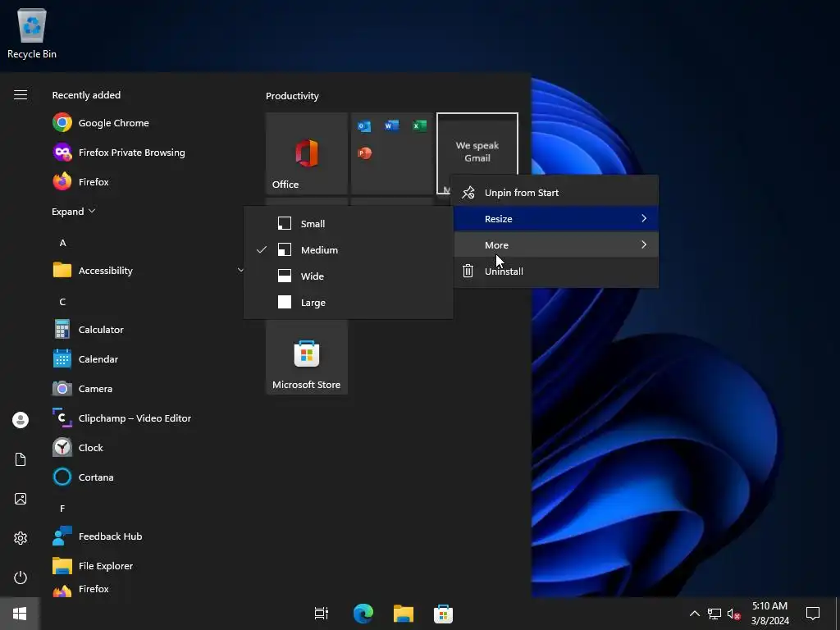The width and height of the screenshot is (840, 630).
Task: Select the Wide tile size
Action: (348, 276)
